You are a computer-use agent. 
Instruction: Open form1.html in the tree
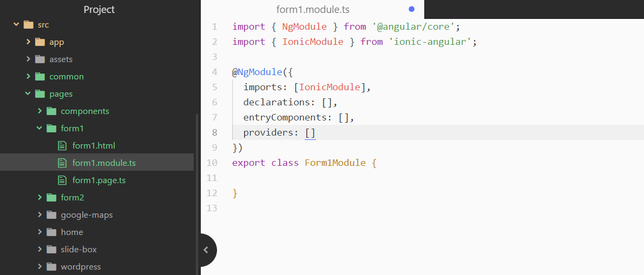click(x=94, y=145)
